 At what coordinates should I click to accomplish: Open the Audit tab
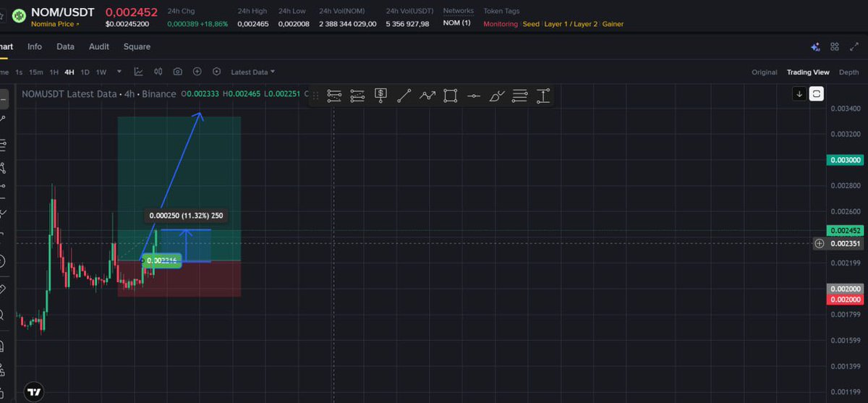click(99, 47)
